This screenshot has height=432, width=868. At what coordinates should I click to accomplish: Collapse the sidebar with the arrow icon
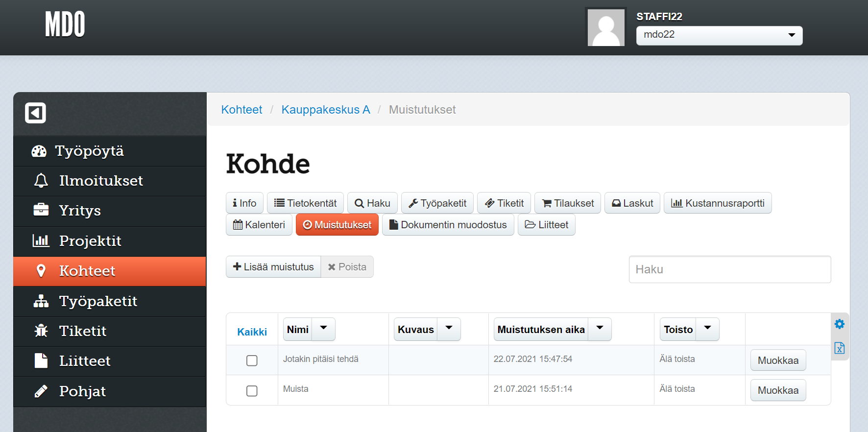pos(35,113)
